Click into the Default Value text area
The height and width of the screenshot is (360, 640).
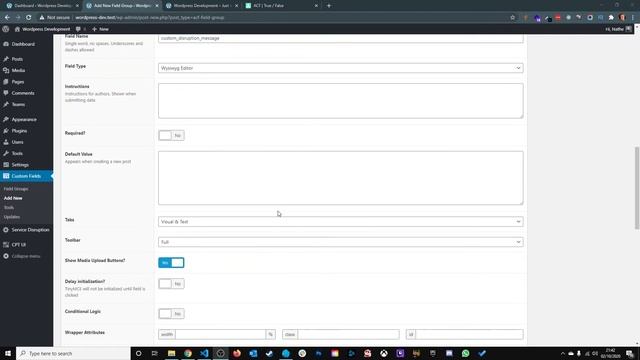(341, 178)
